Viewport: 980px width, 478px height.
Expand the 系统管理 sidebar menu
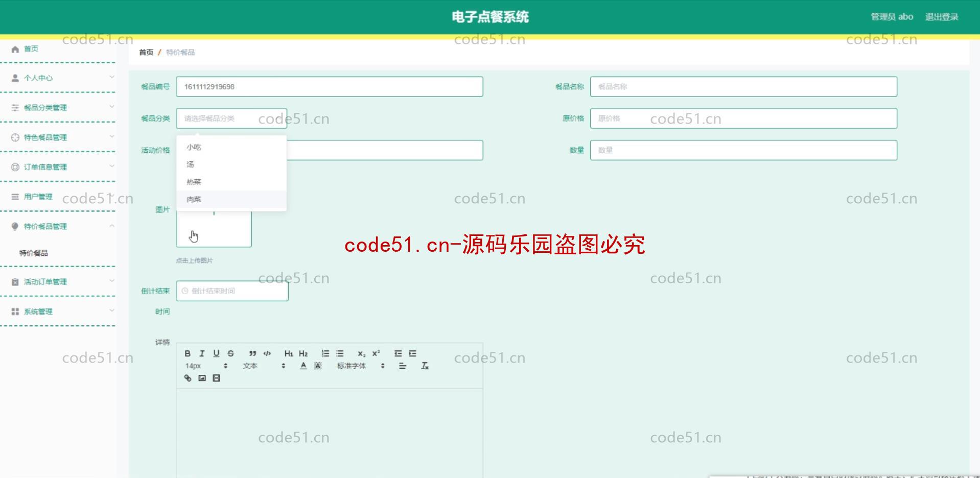tap(58, 311)
